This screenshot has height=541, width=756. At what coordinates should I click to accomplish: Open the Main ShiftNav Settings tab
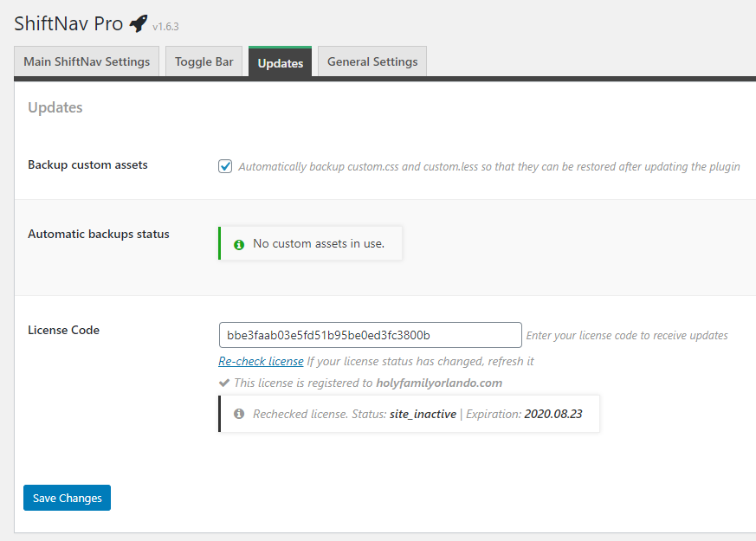tap(87, 62)
